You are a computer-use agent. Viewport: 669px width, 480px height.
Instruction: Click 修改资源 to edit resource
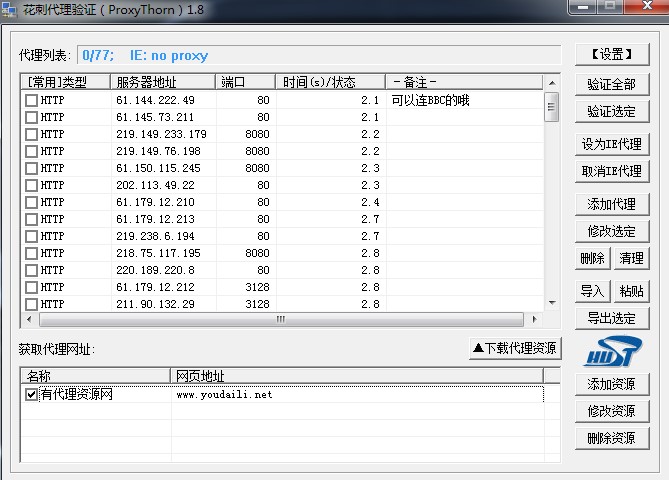(612, 411)
